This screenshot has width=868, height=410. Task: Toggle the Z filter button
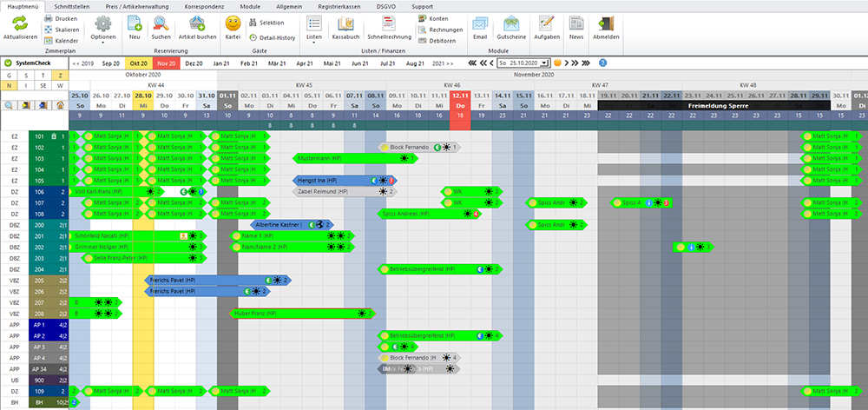pos(60,76)
